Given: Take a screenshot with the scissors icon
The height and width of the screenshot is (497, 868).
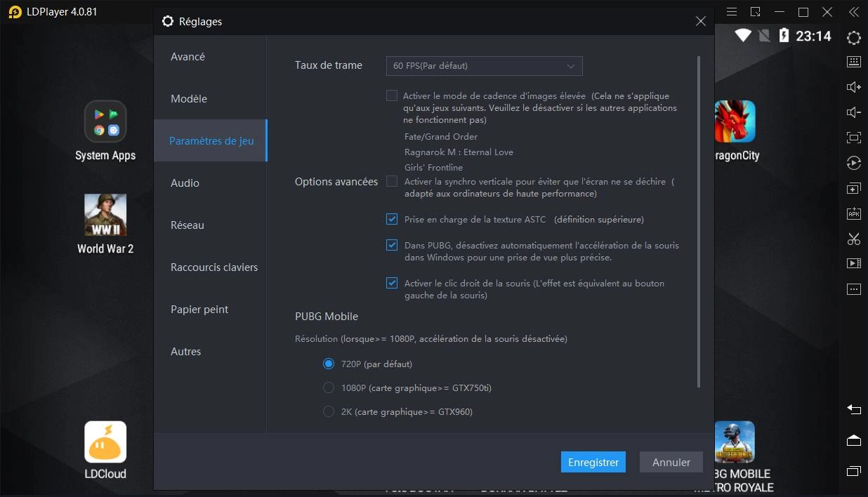Looking at the screenshot, I should pos(853,239).
